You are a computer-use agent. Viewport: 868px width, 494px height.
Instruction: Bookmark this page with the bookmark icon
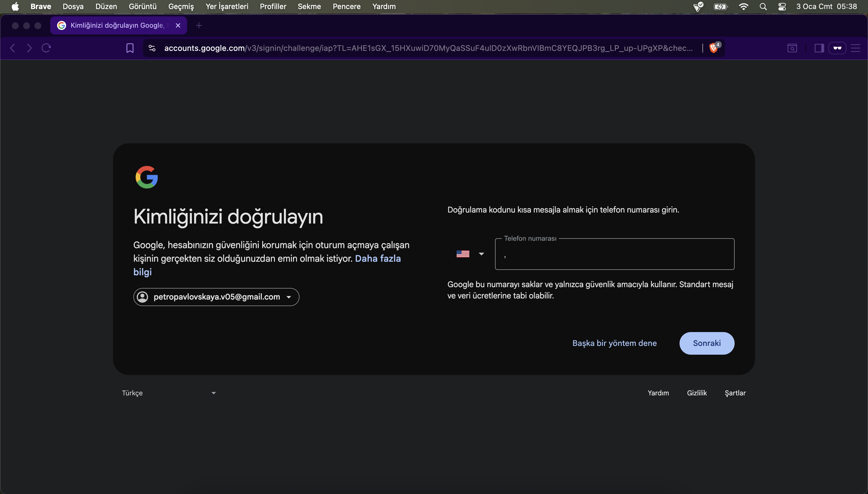(130, 48)
